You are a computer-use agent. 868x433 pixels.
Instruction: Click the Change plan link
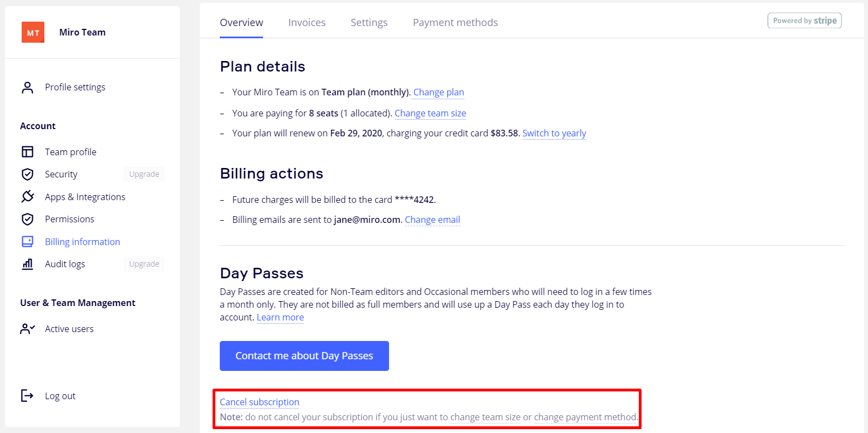(x=438, y=92)
